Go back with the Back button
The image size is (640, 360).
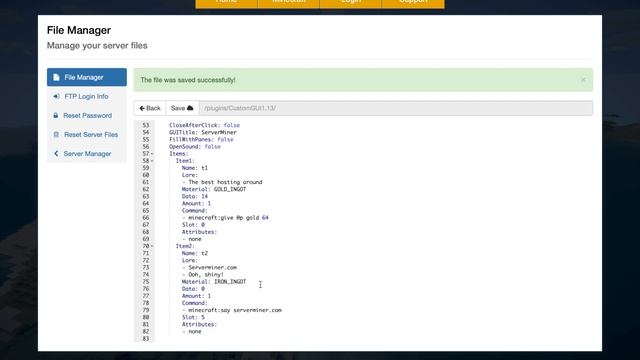[150, 108]
